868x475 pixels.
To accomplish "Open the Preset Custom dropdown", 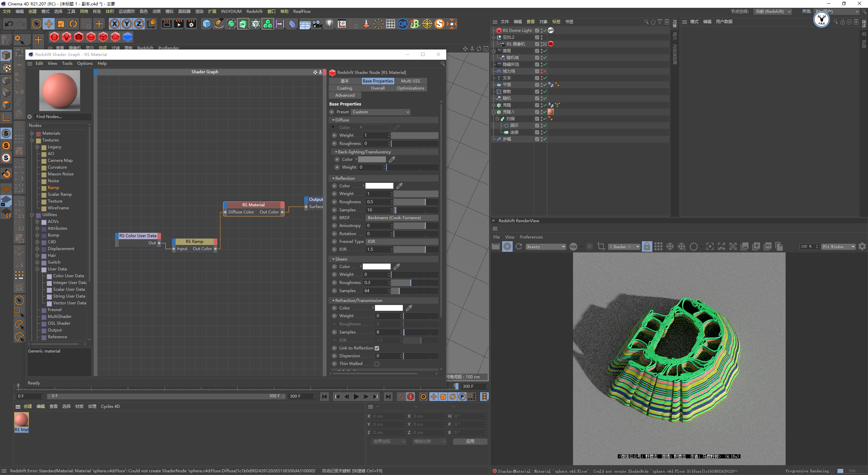I will (380, 112).
